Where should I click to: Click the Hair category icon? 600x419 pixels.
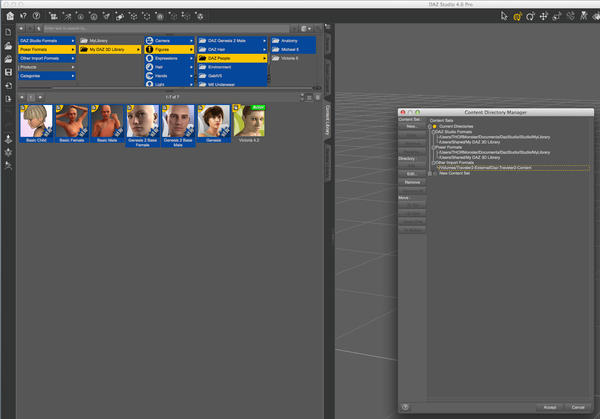pyautogui.click(x=150, y=67)
